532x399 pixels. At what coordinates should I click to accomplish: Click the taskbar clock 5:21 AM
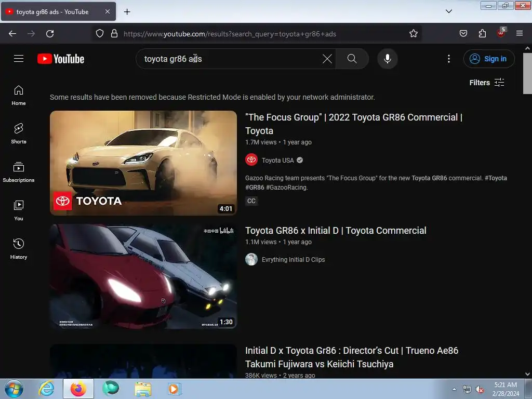click(x=506, y=385)
